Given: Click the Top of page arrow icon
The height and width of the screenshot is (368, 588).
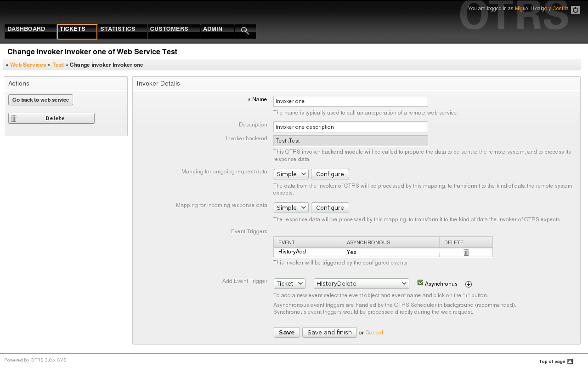Looking at the screenshot, I should [570, 362].
